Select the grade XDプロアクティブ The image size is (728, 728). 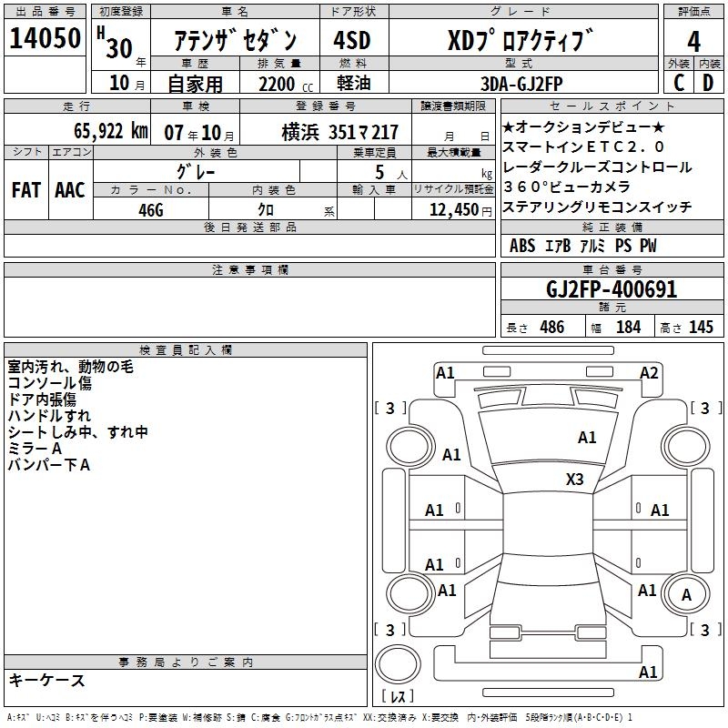[521, 40]
